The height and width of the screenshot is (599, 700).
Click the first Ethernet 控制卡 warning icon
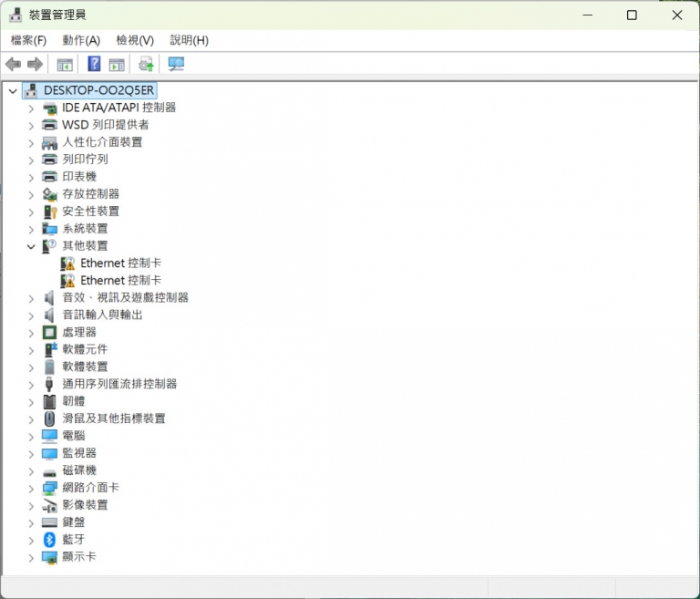[67, 263]
